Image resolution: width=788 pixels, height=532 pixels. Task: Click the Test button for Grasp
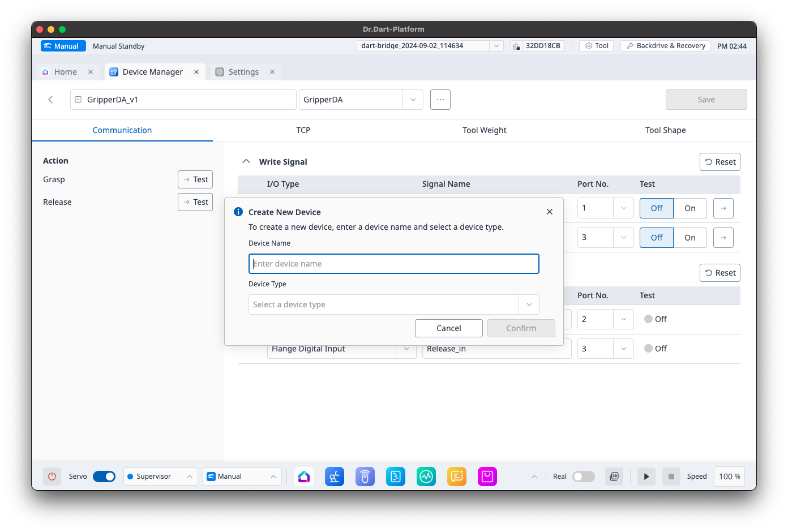195,179
